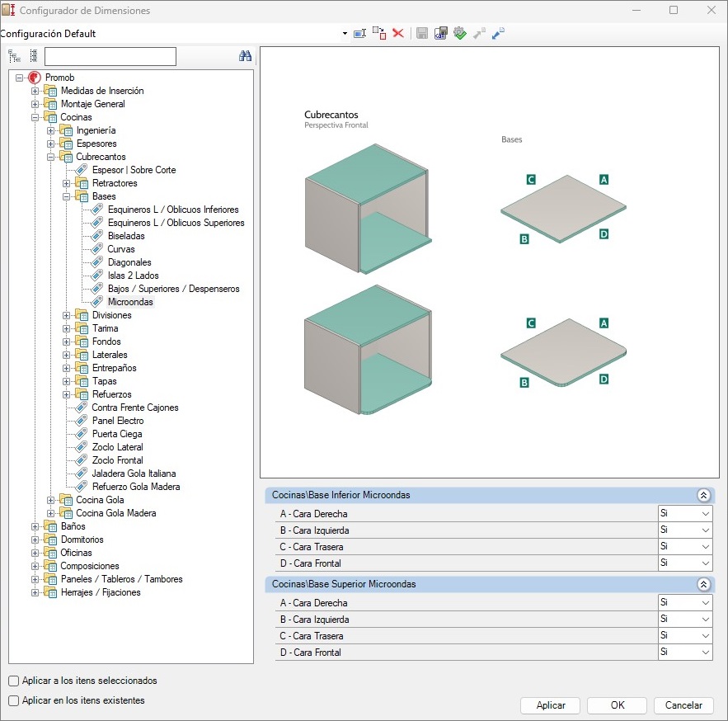Click the rename configuration icon in toolbar
This screenshot has width=728, height=721.
[x=359, y=33]
